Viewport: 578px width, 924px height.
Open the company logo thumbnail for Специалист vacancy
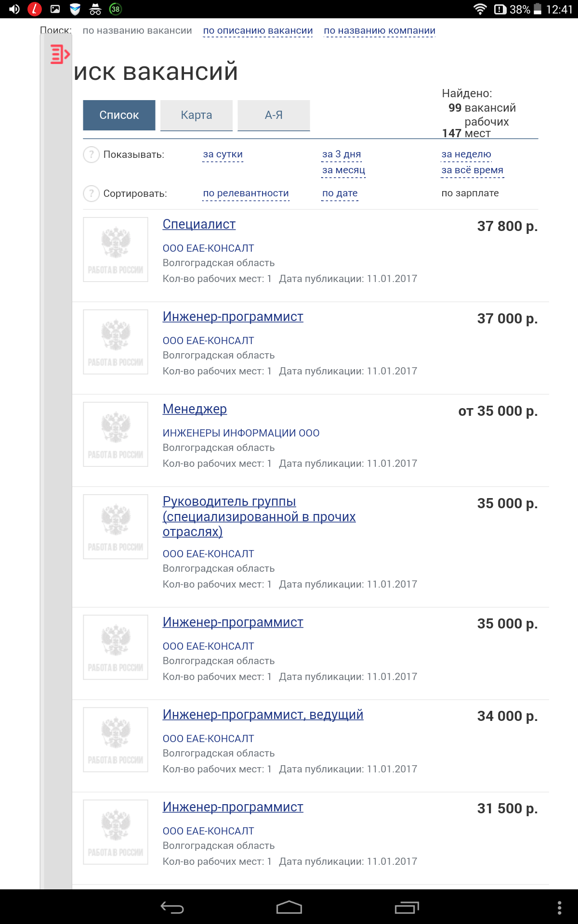[116, 249]
